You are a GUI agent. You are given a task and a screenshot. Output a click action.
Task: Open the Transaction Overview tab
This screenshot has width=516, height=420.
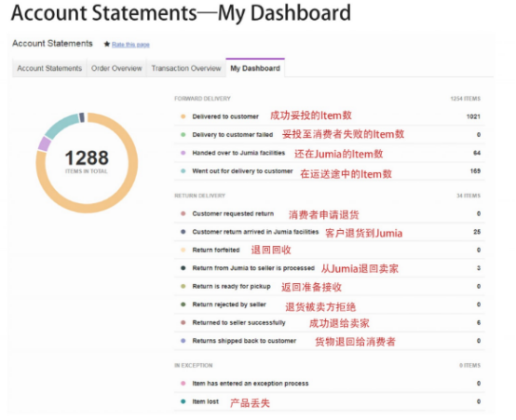pos(186,68)
